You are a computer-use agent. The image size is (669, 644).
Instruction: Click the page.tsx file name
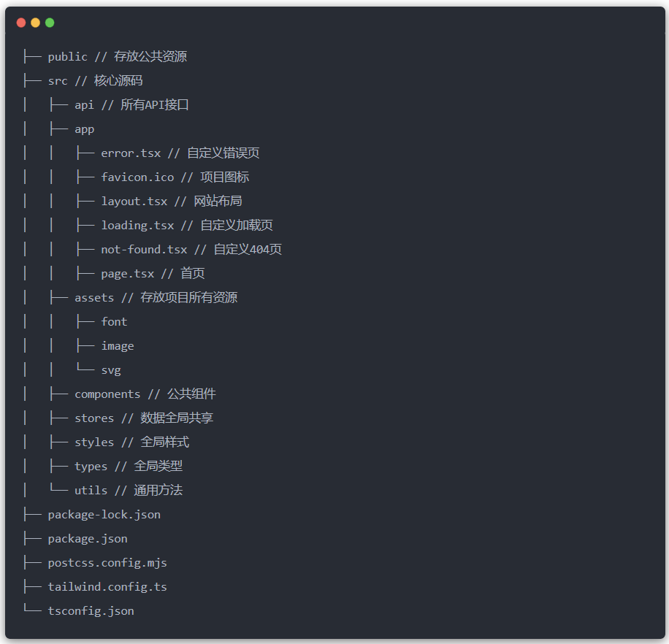127,274
